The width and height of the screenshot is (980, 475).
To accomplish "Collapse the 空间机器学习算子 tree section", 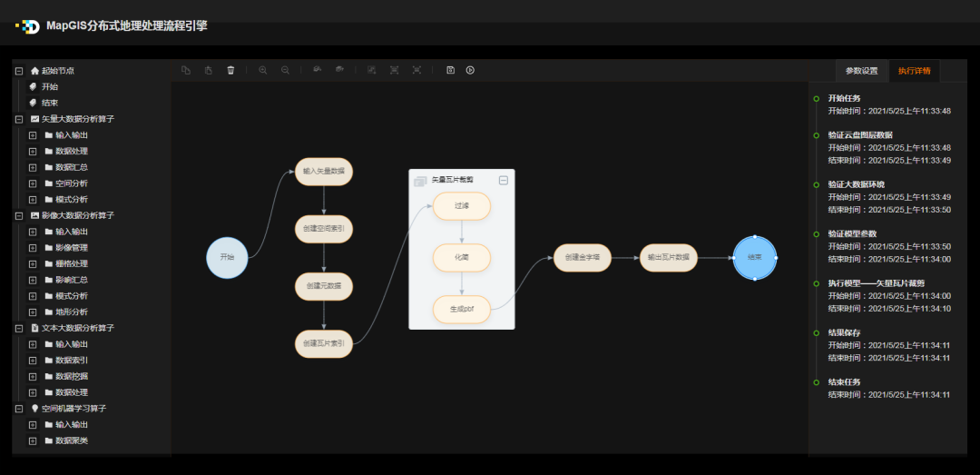I will click(x=19, y=408).
